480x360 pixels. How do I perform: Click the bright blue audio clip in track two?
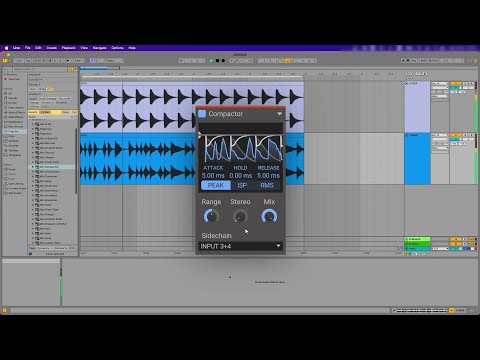[192, 159]
